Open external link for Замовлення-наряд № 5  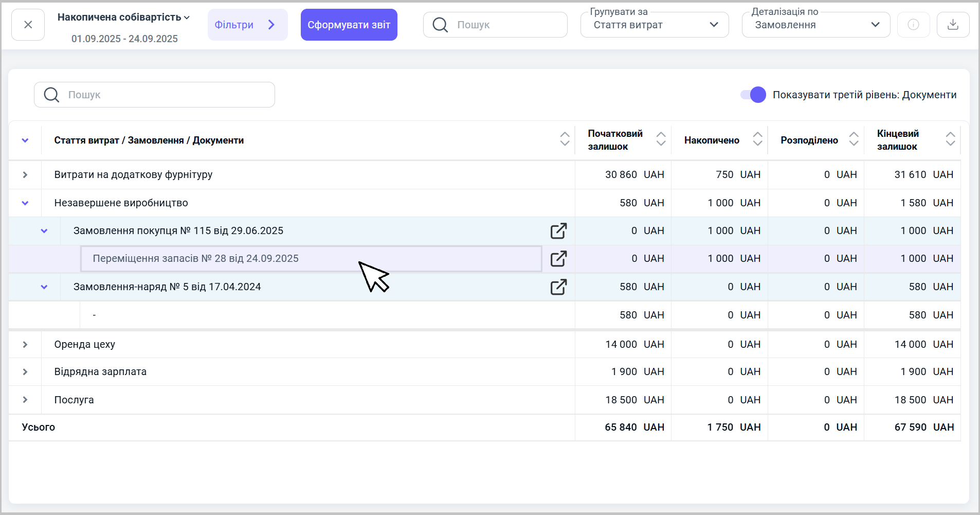pos(558,287)
